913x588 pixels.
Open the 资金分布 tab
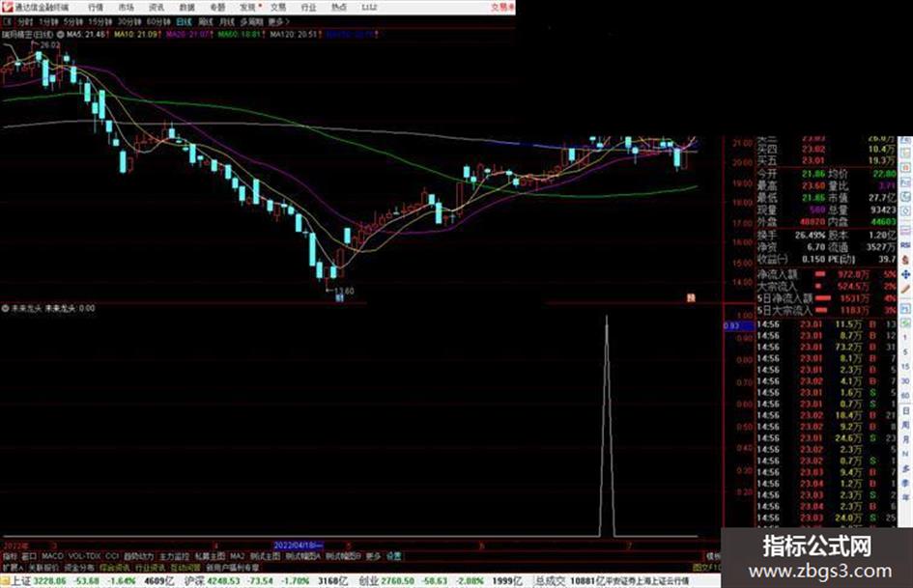click(x=79, y=568)
